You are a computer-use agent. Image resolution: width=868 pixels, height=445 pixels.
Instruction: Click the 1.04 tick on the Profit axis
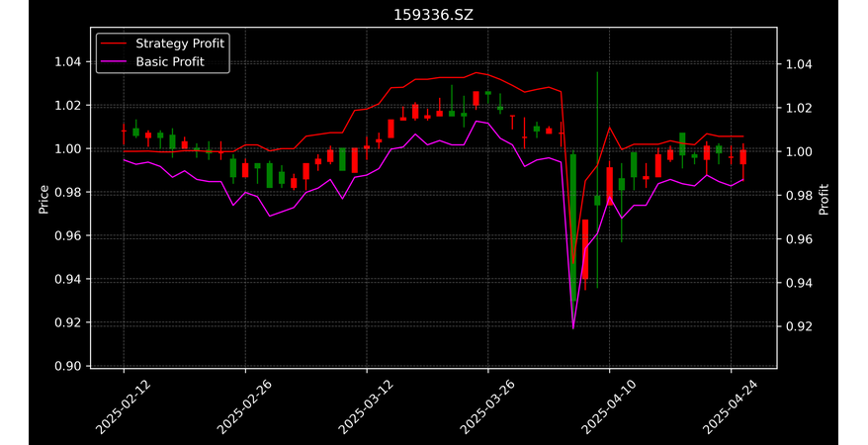tap(799, 64)
